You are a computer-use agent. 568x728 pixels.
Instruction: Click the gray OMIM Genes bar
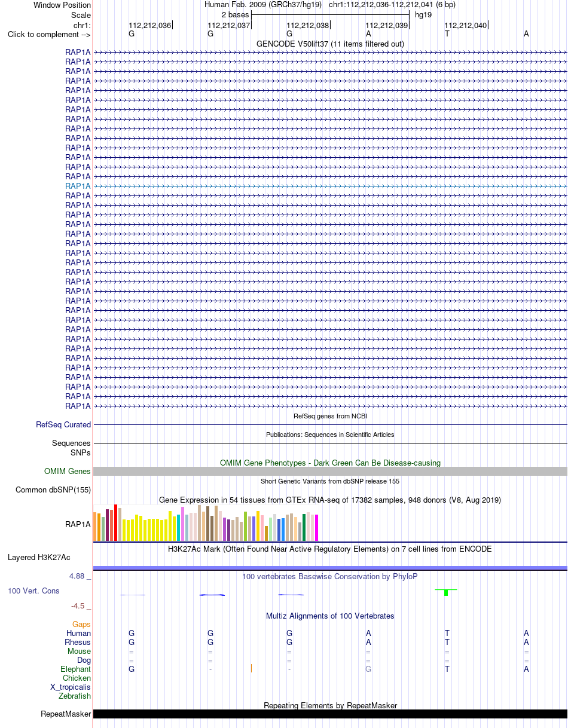(330, 472)
